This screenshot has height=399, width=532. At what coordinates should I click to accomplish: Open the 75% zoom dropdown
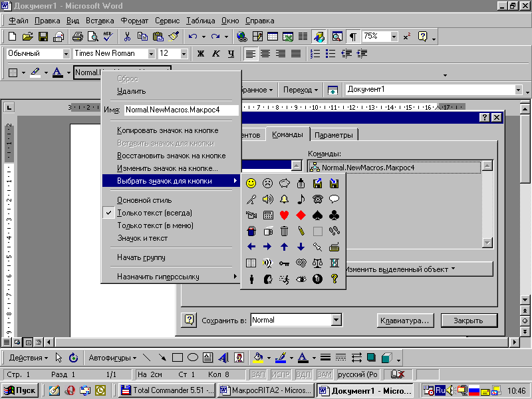pyautogui.click(x=394, y=37)
